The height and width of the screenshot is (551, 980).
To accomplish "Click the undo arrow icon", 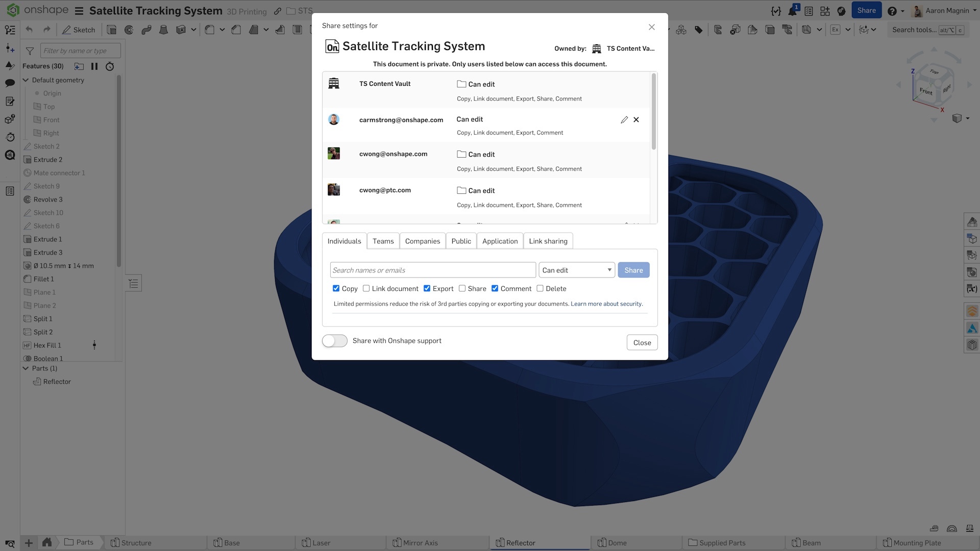I will [x=29, y=30].
